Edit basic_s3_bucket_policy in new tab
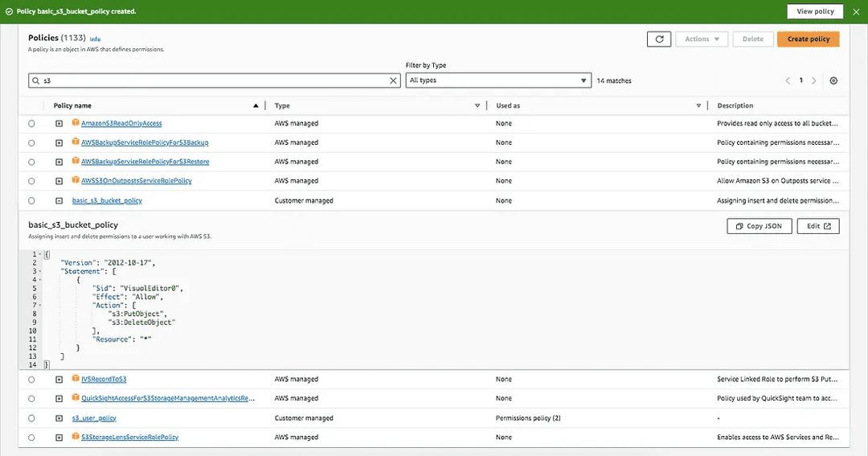The height and width of the screenshot is (456, 868). point(818,226)
